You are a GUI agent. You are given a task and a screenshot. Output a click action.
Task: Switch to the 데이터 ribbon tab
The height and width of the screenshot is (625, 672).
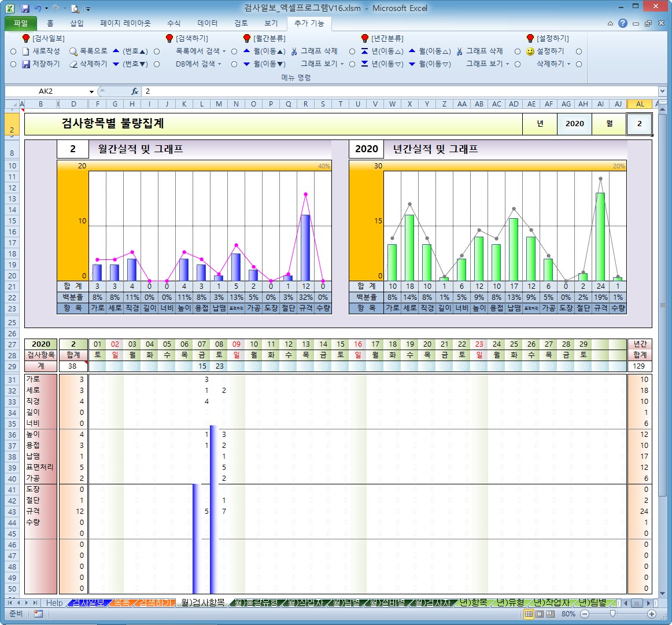point(208,23)
